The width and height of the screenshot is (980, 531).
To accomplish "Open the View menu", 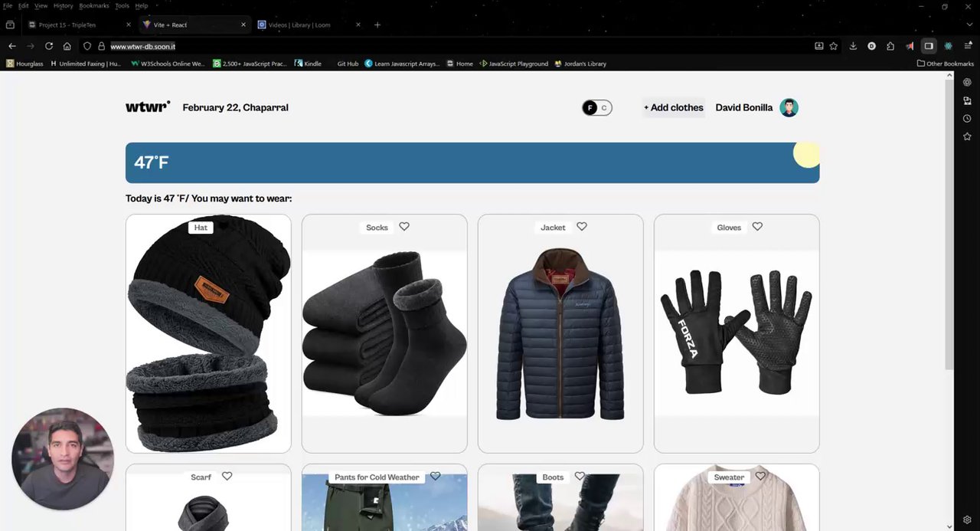I will click(41, 5).
